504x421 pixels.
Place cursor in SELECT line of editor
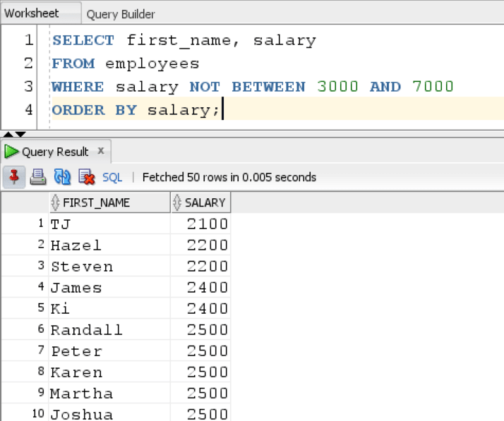pos(184,40)
